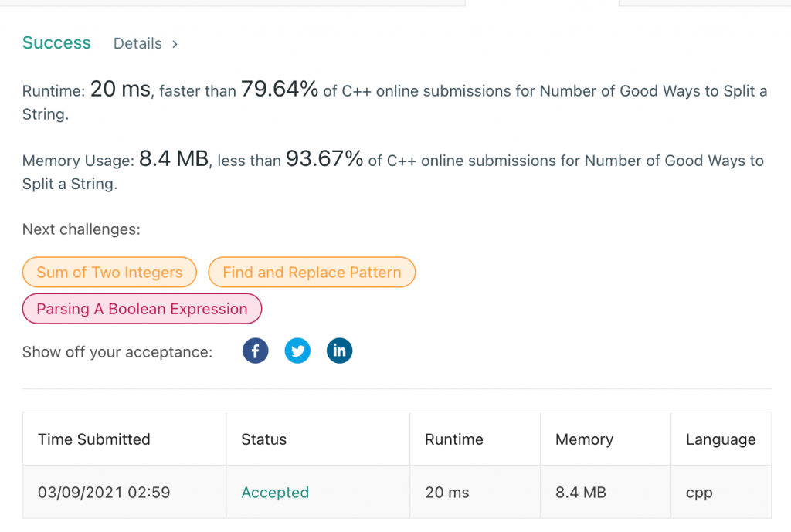Screen dimensions: 791x532
Task: Open the Find and Replace Pattern challenge
Action: click(311, 272)
